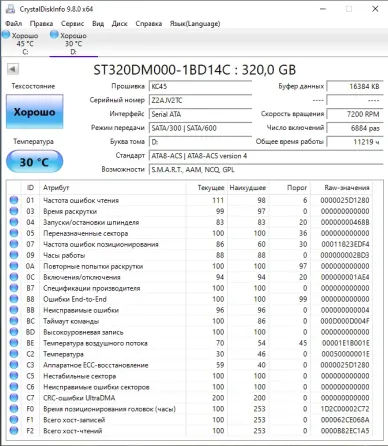388x446 pixels.
Task: Click the serial number field Z2AJV2TC
Action: (200, 100)
